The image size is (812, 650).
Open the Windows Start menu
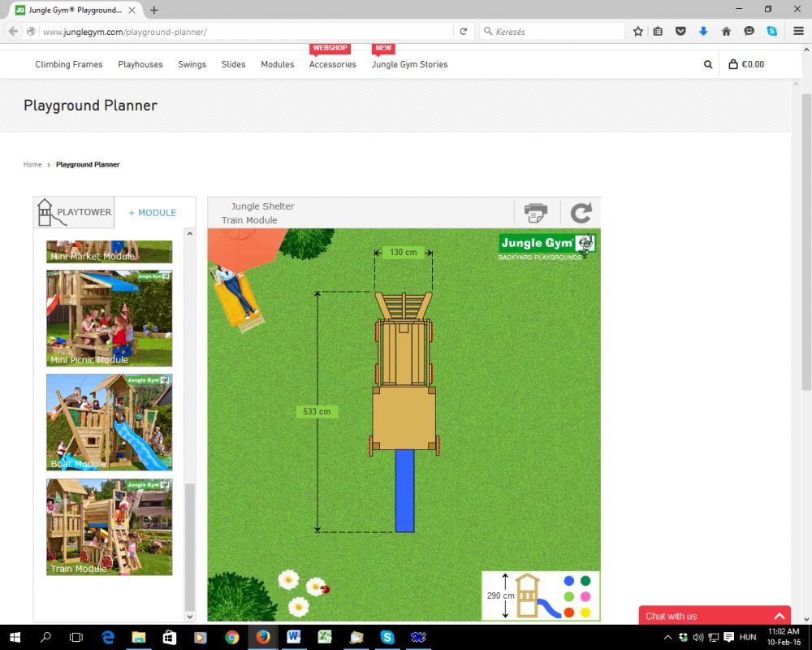pyautogui.click(x=15, y=637)
